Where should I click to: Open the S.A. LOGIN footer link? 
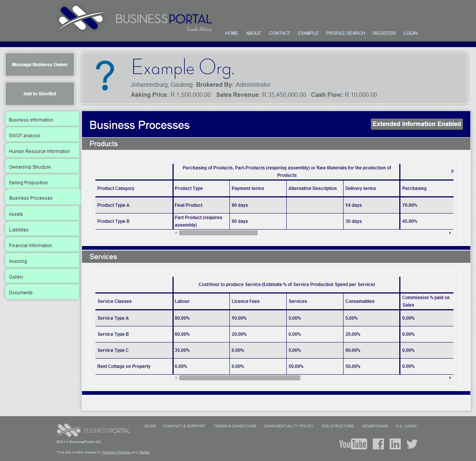[x=406, y=426]
